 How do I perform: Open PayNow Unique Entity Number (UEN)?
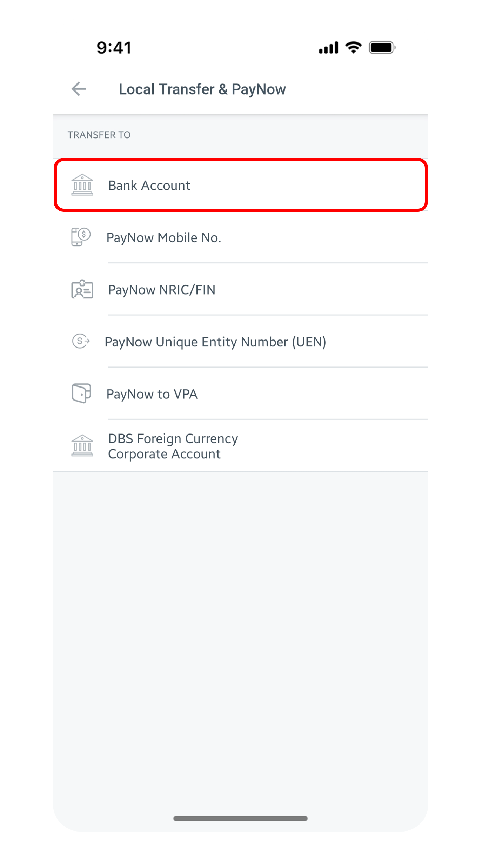click(215, 342)
